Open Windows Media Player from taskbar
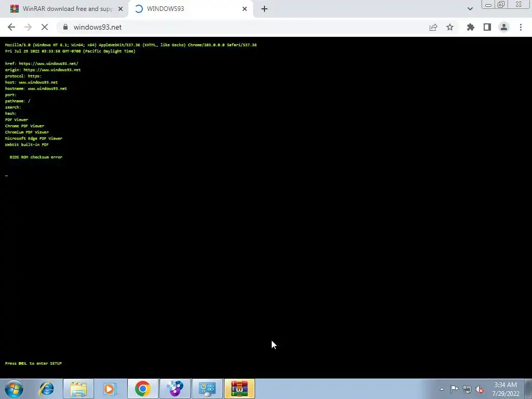The image size is (532, 399). (110, 389)
